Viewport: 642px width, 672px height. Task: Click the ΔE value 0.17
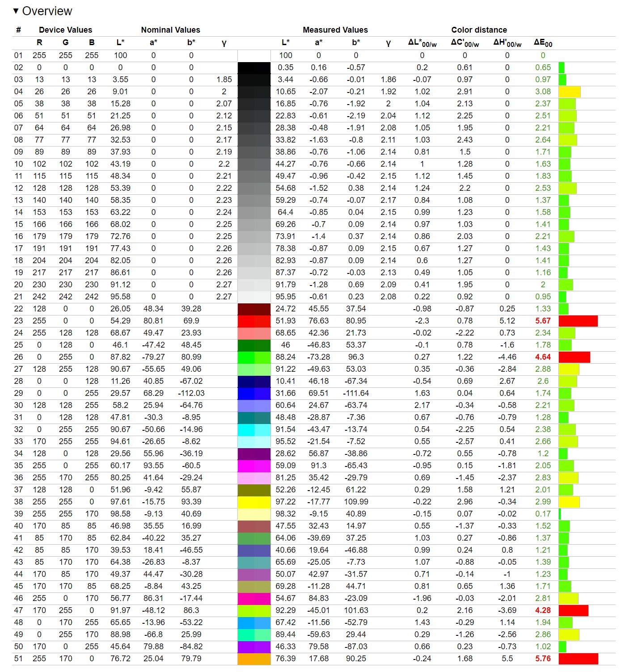(x=543, y=514)
